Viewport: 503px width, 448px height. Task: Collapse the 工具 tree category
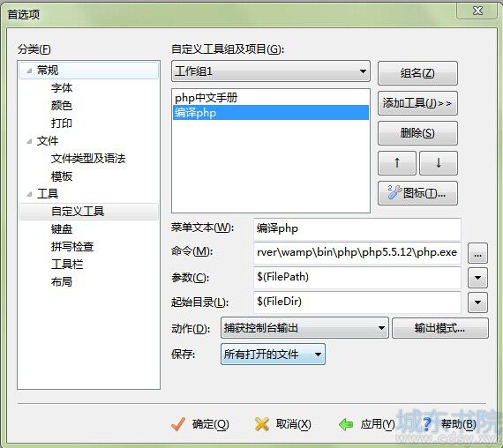[29, 194]
